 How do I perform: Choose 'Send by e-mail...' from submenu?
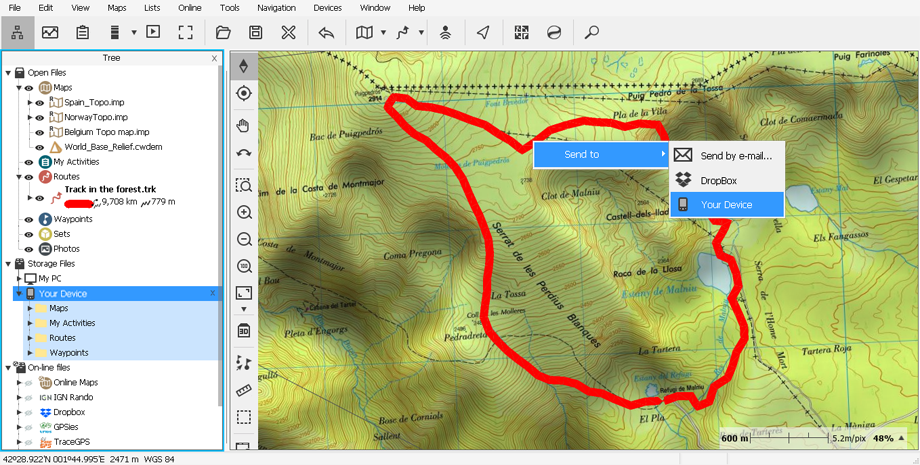click(x=736, y=156)
